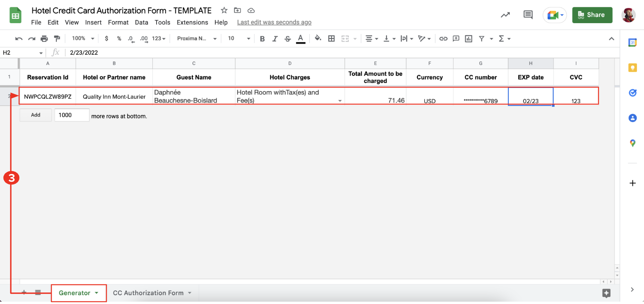Screen dimensions: 644x304
Task: Open text rotation dropdown
Action: pyautogui.click(x=424, y=39)
